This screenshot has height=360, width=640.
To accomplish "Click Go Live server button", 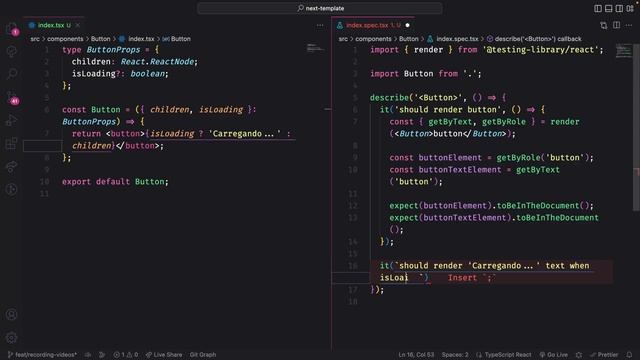I will point(554,355).
